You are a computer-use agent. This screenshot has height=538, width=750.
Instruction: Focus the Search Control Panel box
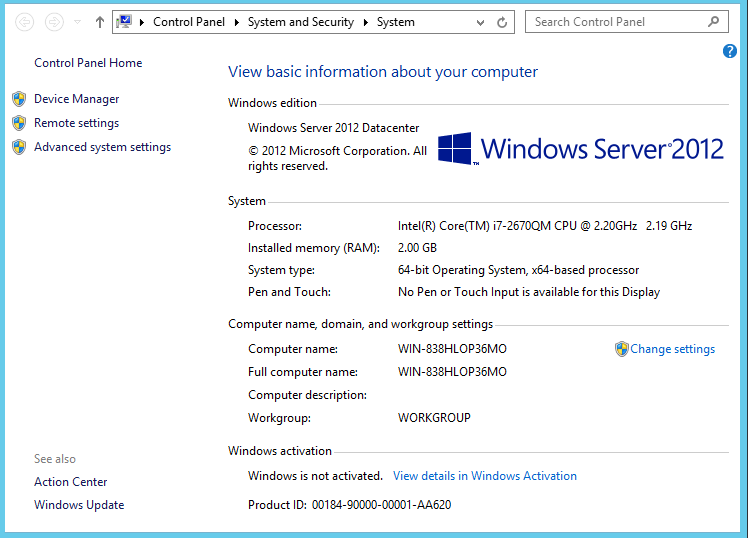pyautogui.click(x=627, y=22)
